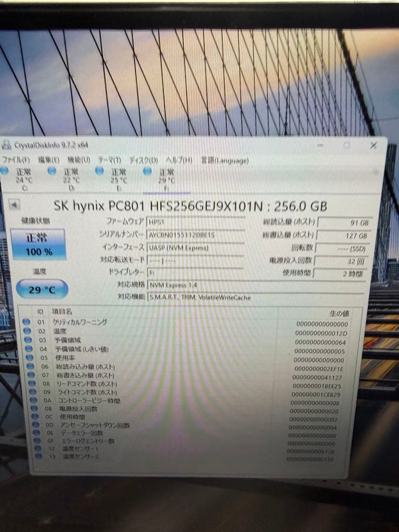This screenshot has width=399, height=532.
Task: Select the 01 クリティカルワーニング row
Action: [x=186, y=322]
